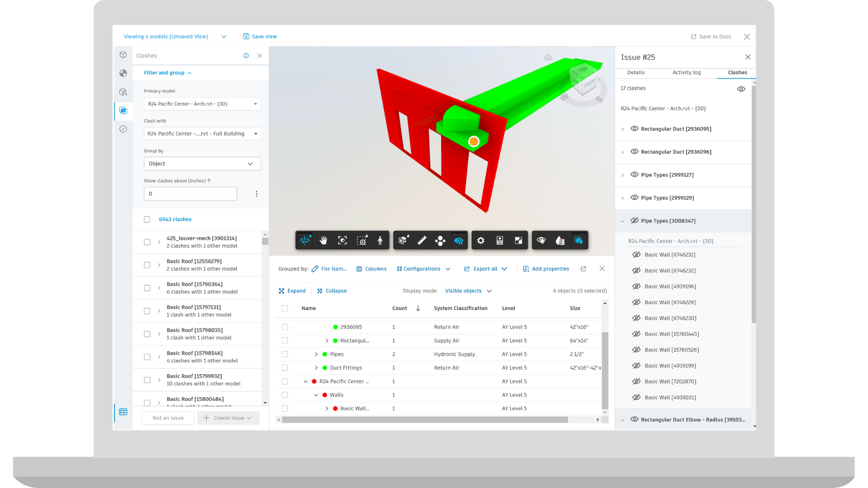Open viewer Settings gear

pyautogui.click(x=481, y=240)
